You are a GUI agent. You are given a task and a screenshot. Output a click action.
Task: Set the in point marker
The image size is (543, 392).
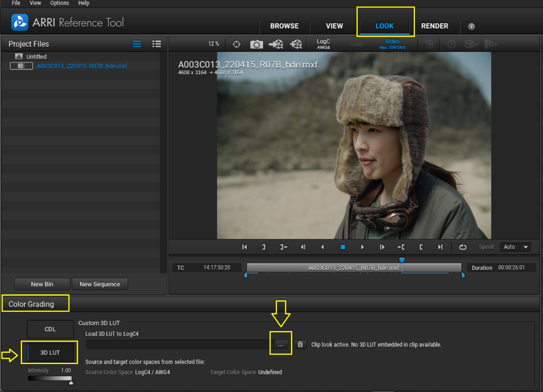(x=421, y=247)
